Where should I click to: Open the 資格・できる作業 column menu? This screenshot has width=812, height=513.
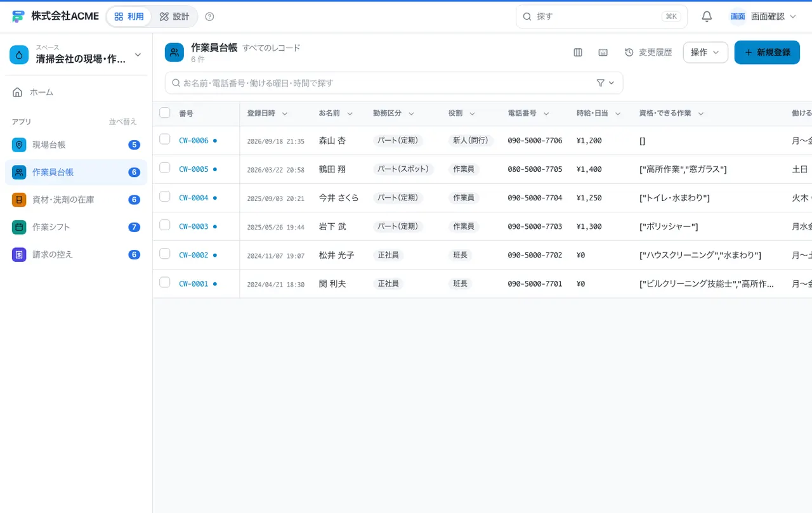click(x=701, y=114)
